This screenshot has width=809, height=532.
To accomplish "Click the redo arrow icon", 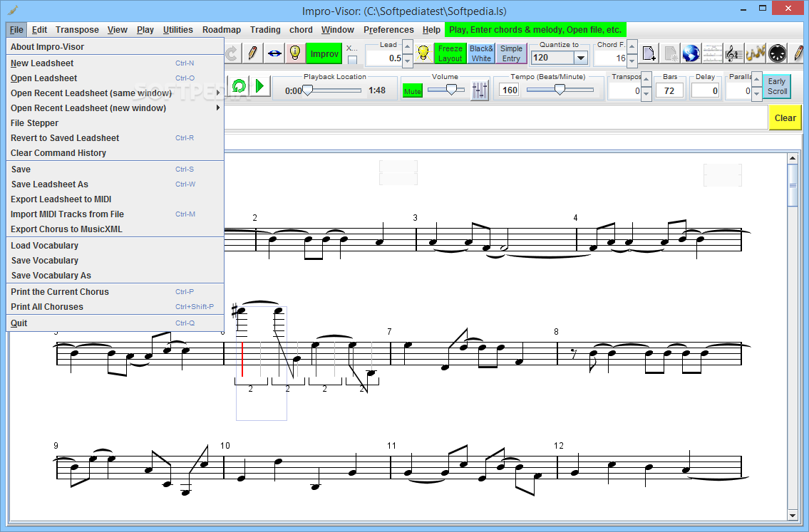I will tap(231, 53).
